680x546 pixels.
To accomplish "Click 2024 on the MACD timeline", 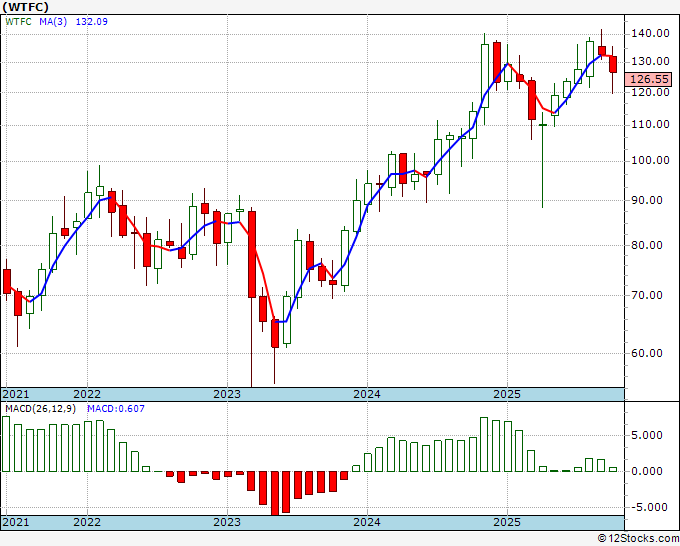I will click(x=367, y=522).
